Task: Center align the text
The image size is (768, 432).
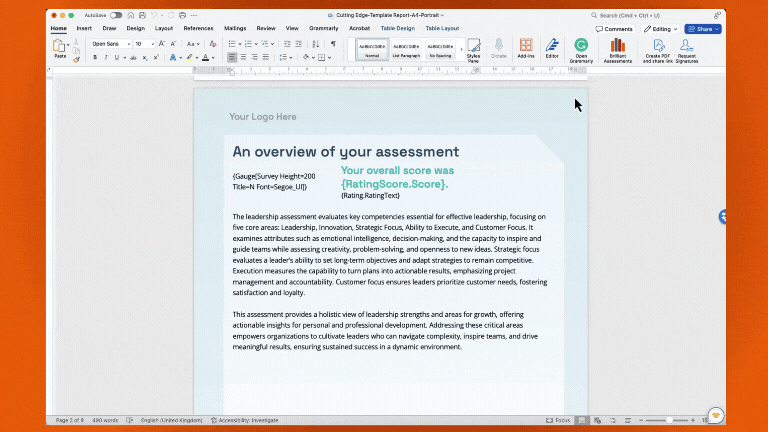Action: tap(243, 58)
